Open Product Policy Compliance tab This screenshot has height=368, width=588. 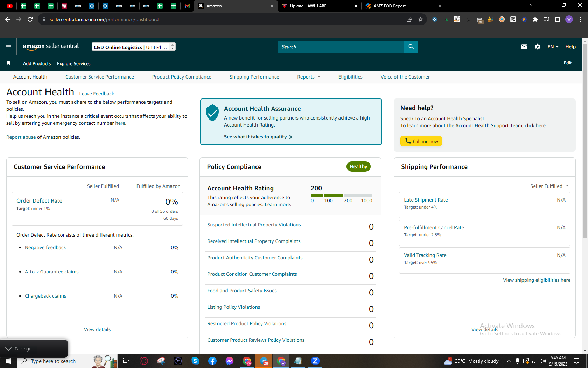[182, 77]
